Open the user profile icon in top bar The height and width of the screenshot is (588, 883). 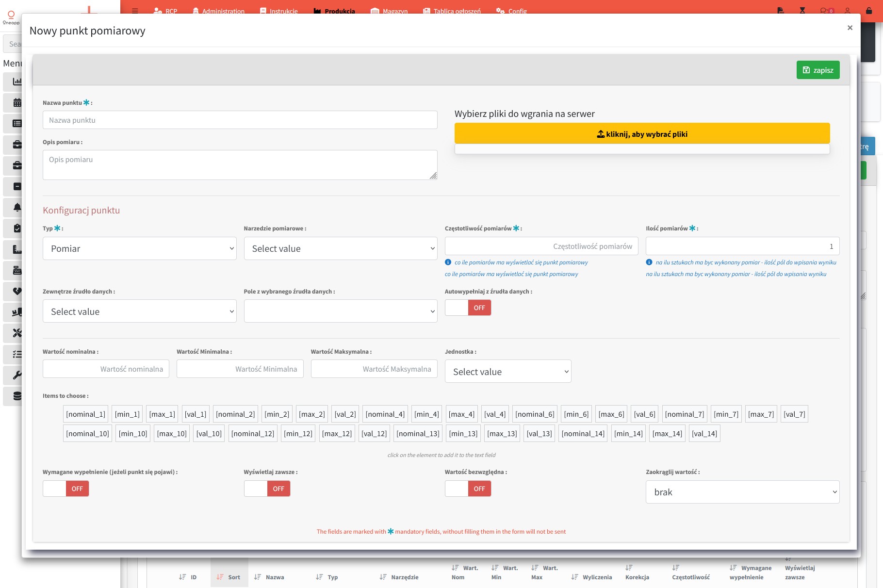click(x=848, y=11)
